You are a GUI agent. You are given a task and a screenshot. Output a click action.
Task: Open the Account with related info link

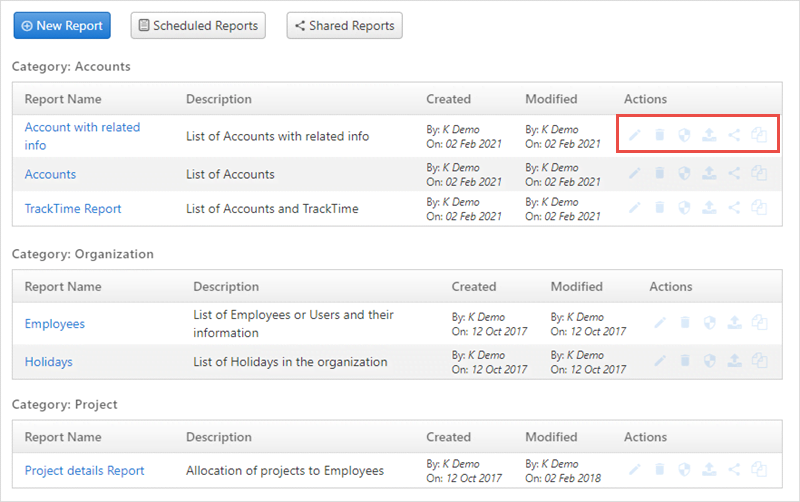[82, 136]
